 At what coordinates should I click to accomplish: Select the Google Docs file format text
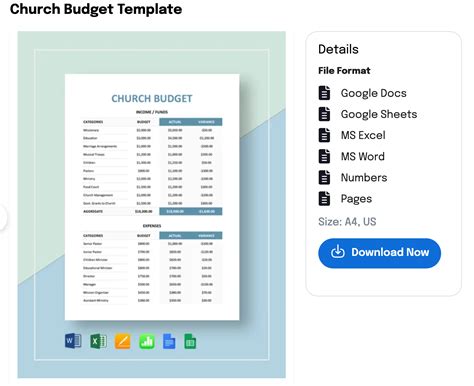point(374,93)
